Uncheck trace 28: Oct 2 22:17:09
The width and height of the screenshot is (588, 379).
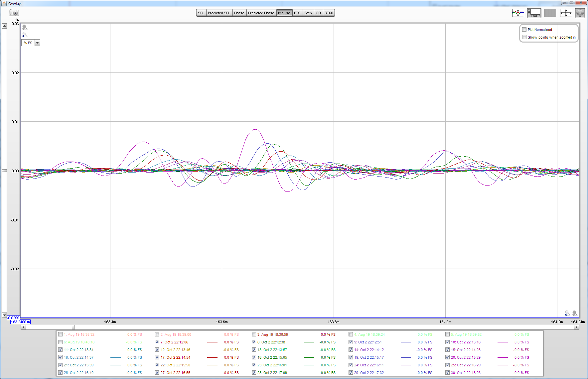click(254, 373)
